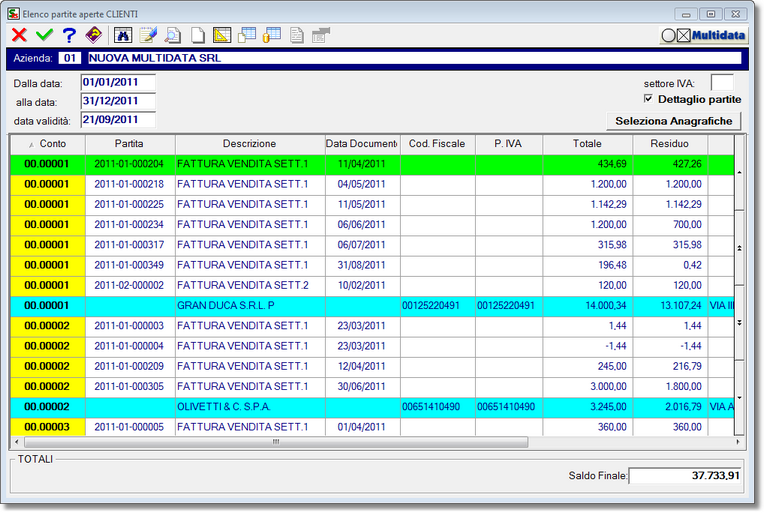Image resolution: width=764 pixels, height=513 pixels.
Task: Click the Cod. Fiscale column header
Action: [x=437, y=144]
